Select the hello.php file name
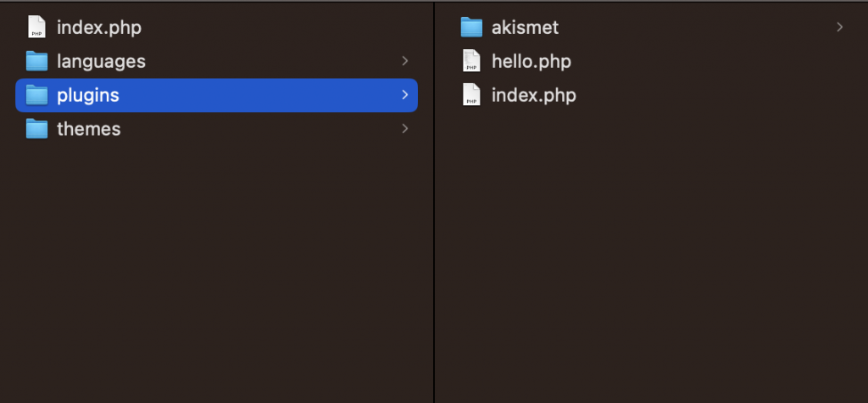Viewport: 868px width, 403px height. pos(531,61)
